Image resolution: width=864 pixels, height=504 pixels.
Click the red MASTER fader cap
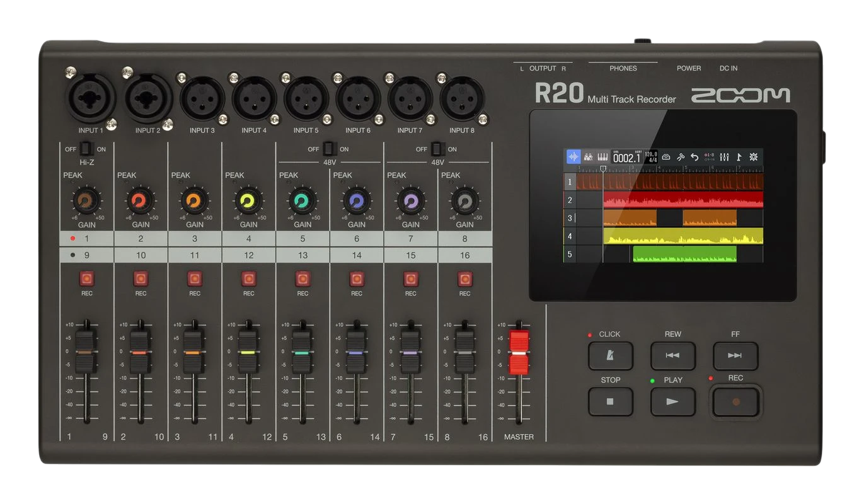click(519, 353)
